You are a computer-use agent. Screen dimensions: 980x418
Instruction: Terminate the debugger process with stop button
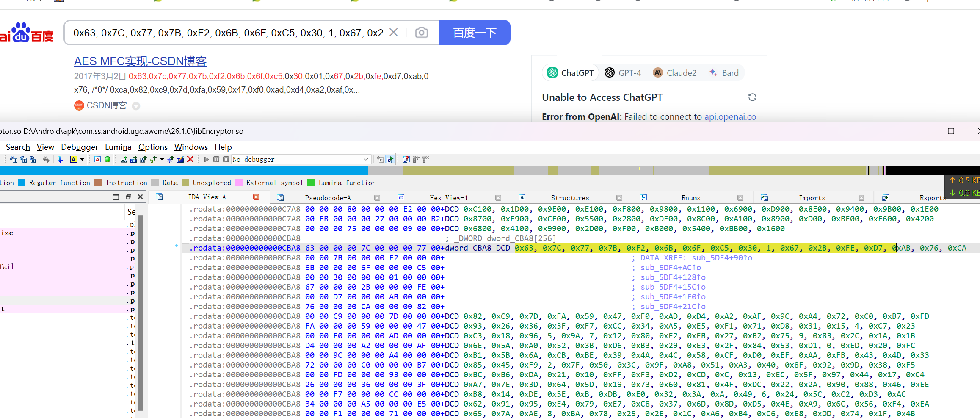click(x=226, y=159)
